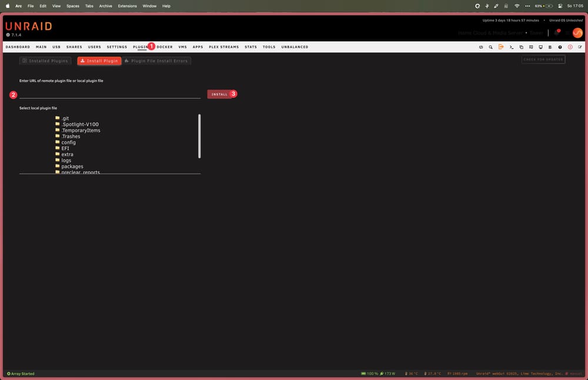Expand the config folder

point(68,142)
